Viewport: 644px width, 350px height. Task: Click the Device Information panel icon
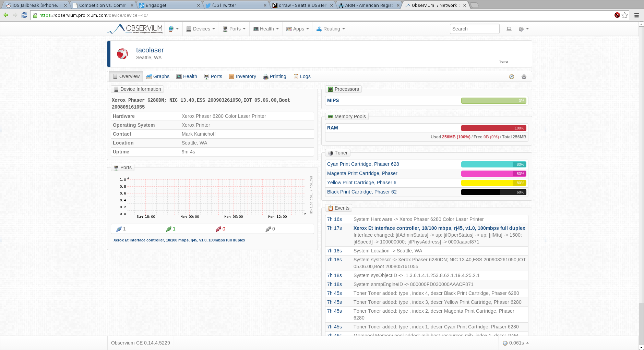pos(116,89)
